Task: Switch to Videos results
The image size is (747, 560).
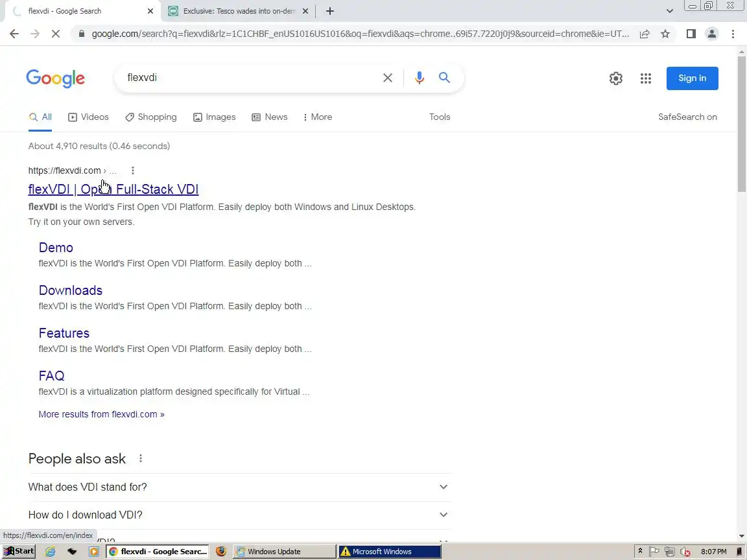Action: (x=89, y=117)
